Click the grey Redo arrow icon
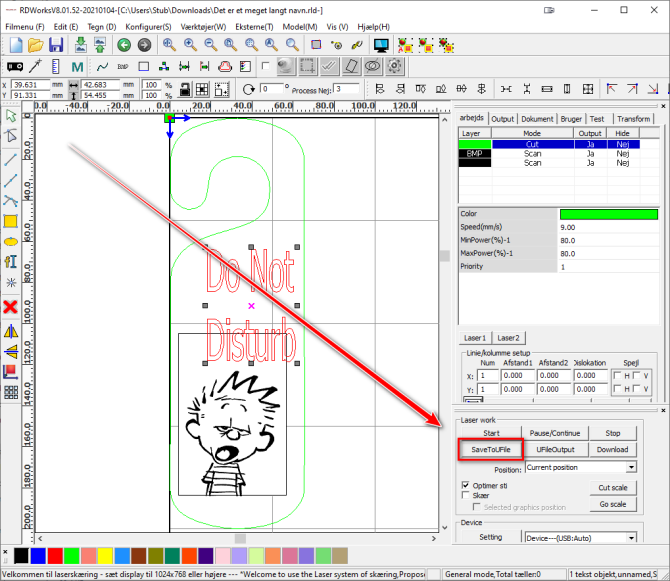Image resolution: width=670 pixels, height=581 pixels. pos(144,45)
